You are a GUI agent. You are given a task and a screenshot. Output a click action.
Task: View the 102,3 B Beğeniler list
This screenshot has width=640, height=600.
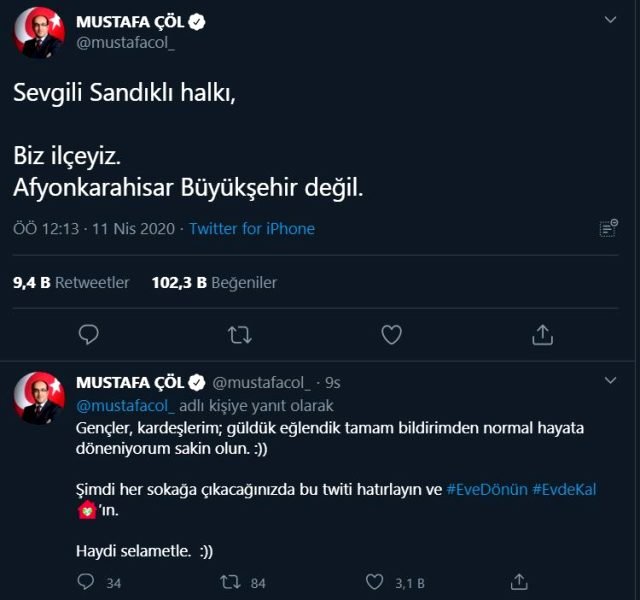(x=214, y=283)
